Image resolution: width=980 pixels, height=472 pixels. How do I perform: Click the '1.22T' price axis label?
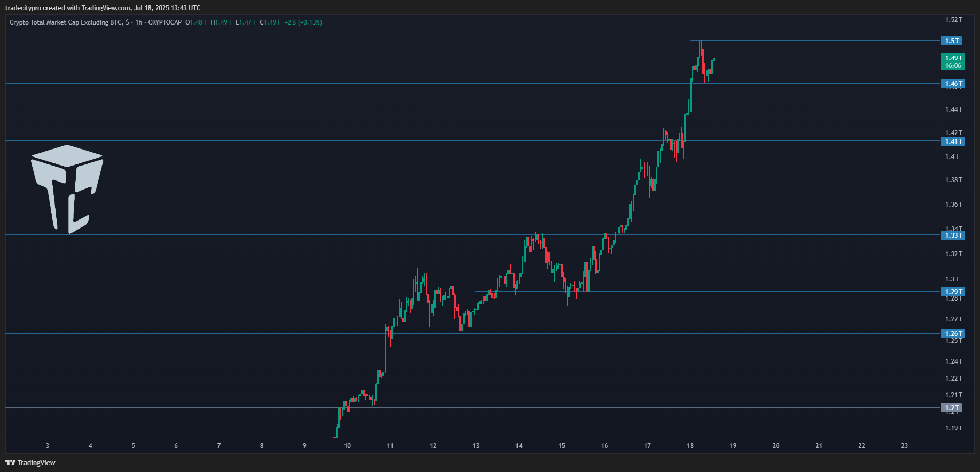954,379
